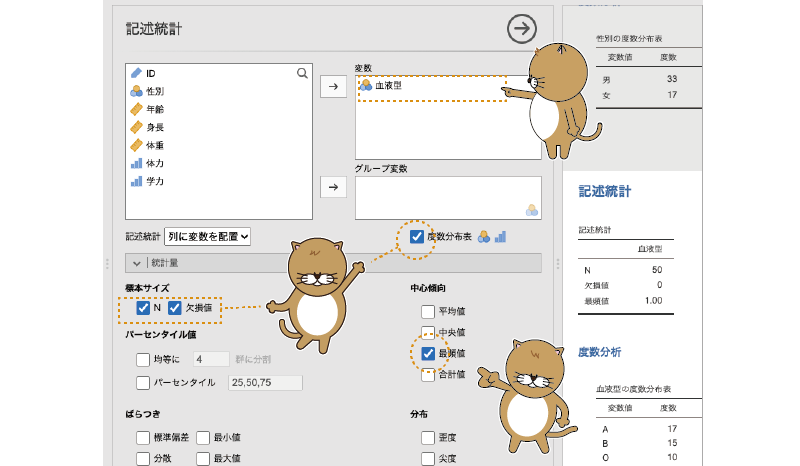Image resolution: width=800 pixels, height=466 pixels.
Task: Click the ordinal bar icon next to 度数分布表
Action: pyautogui.click(x=501, y=237)
